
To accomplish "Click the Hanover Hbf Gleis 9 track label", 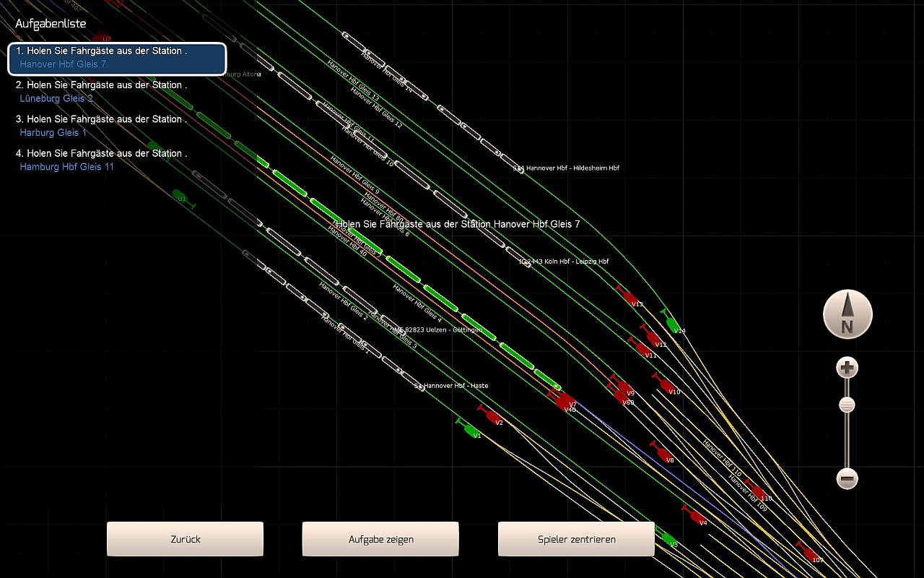I will [x=354, y=176].
